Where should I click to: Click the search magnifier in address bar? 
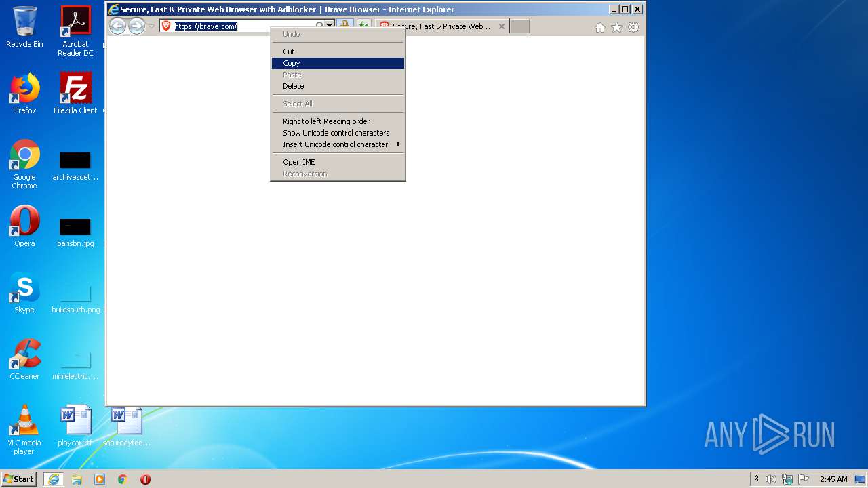coord(319,26)
